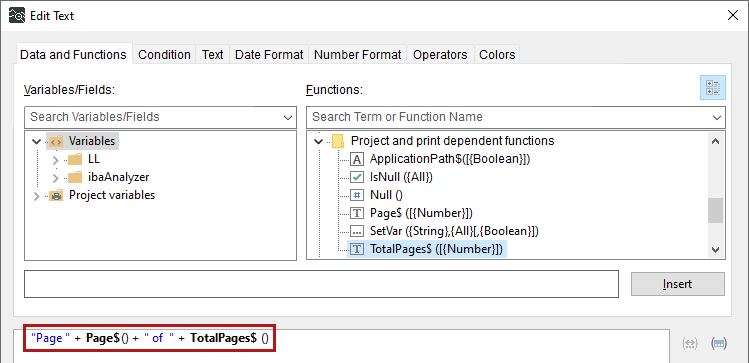Select the Project variables tree item
The height and width of the screenshot is (363, 749).
click(112, 195)
